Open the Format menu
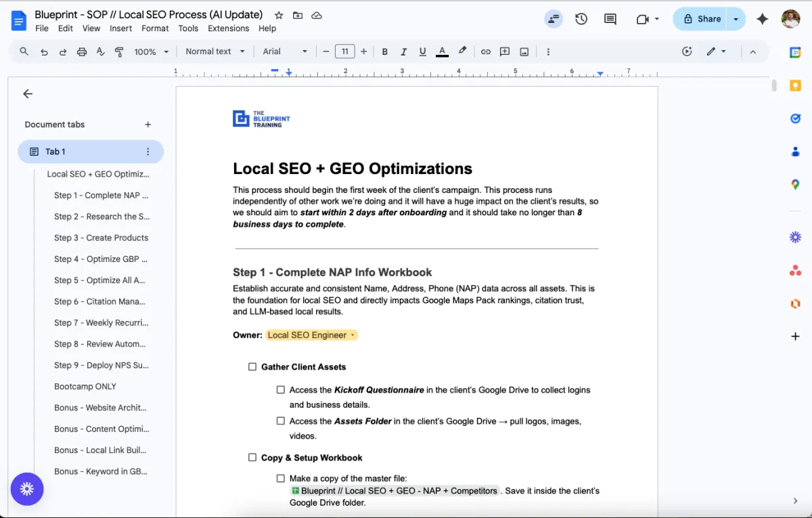812x518 pixels. (x=155, y=28)
